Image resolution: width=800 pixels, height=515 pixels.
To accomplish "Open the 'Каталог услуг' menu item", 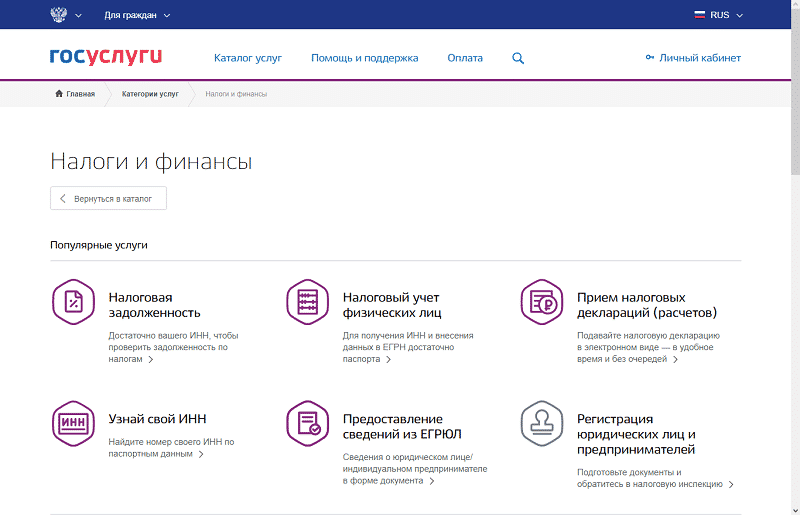I will (247, 58).
